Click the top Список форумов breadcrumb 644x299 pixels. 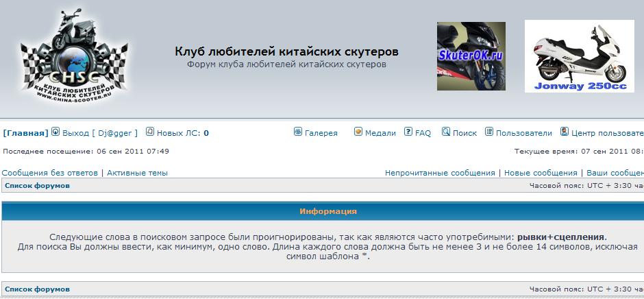pos(37,186)
